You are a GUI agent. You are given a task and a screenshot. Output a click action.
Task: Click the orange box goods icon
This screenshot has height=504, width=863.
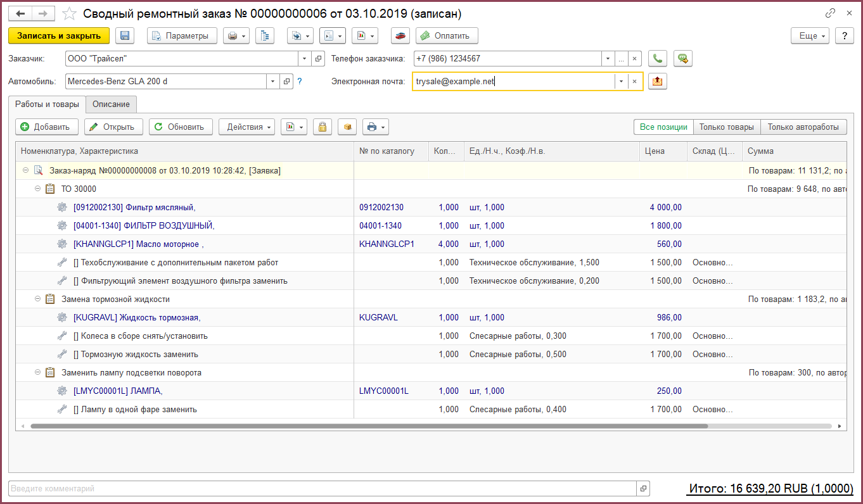[347, 127]
